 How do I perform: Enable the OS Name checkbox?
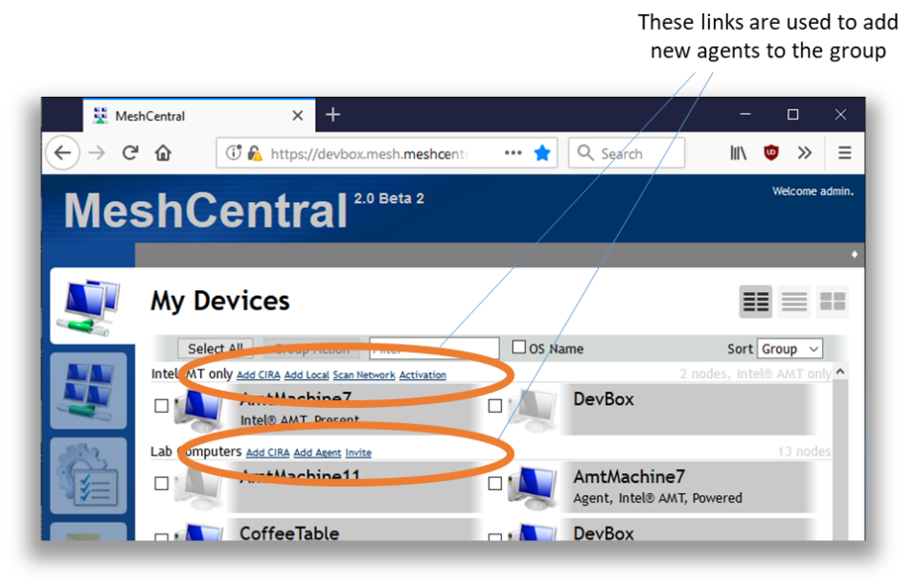pos(517,347)
